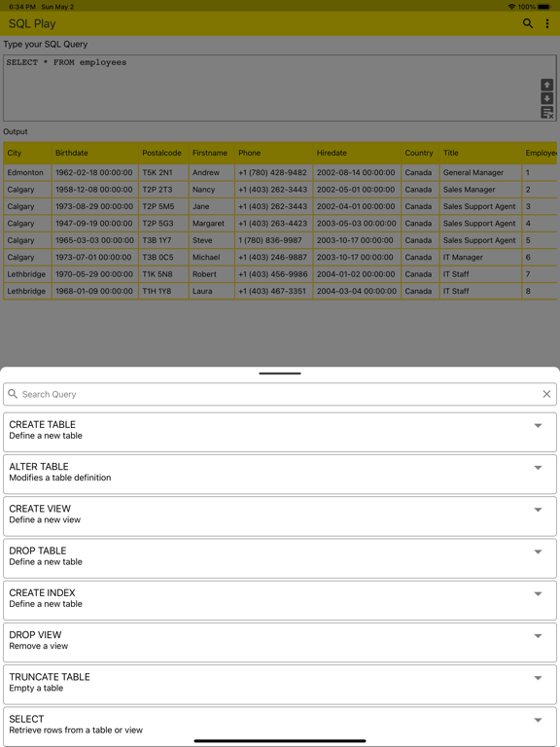This screenshot has height=747, width=560.
Task: Select the cell with name Steve
Action: pos(211,240)
